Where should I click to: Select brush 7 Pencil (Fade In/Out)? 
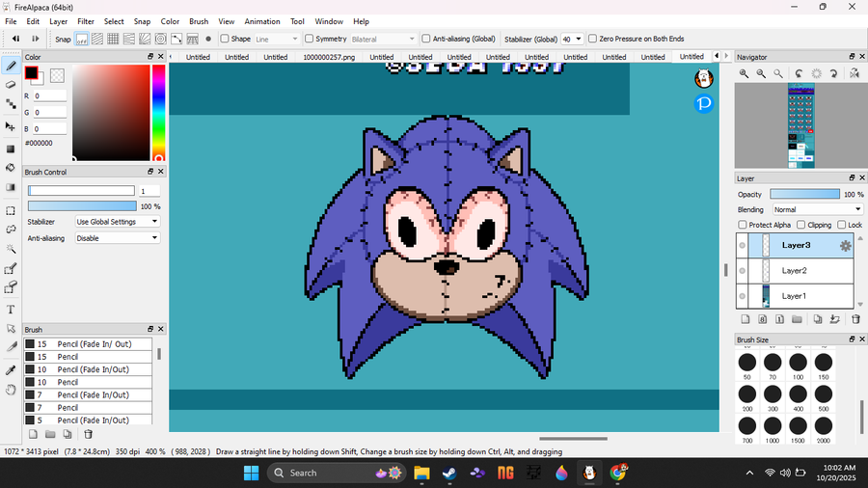point(88,395)
